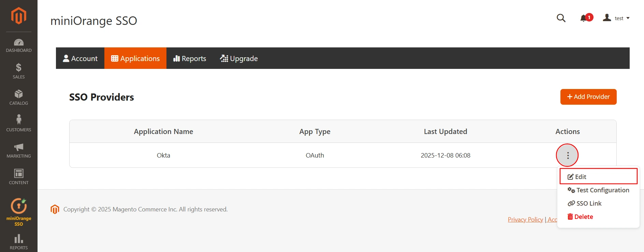Click the Magento logo in the footer
This screenshot has width=644, height=252.
tap(55, 209)
